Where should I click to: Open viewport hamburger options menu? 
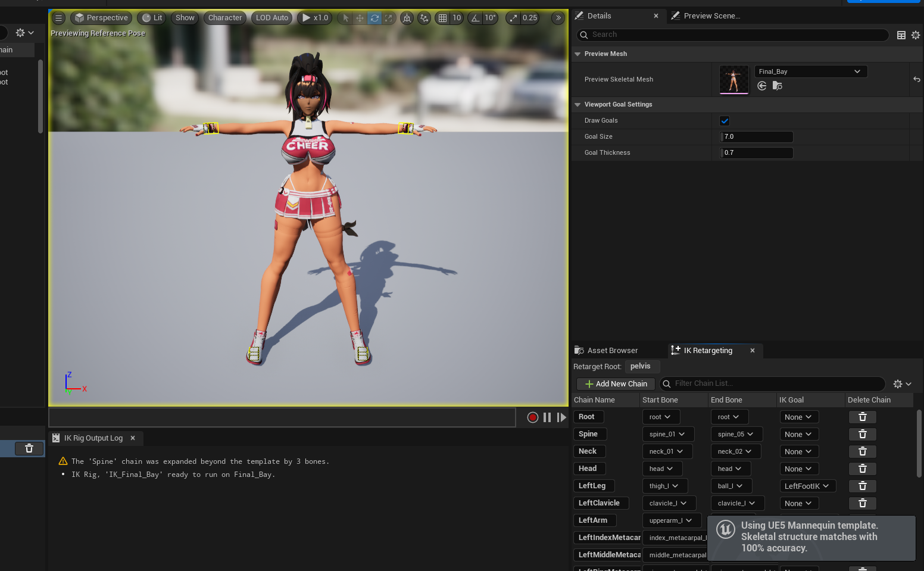59,18
